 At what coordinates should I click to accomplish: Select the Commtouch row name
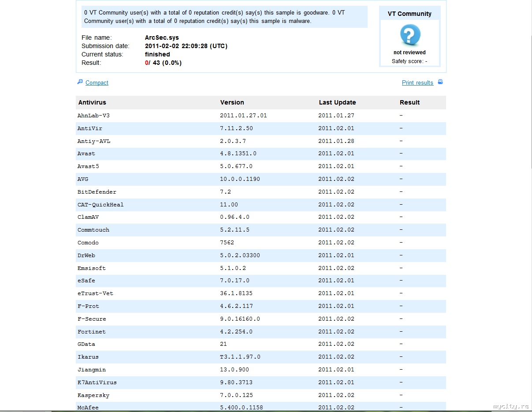point(93,230)
